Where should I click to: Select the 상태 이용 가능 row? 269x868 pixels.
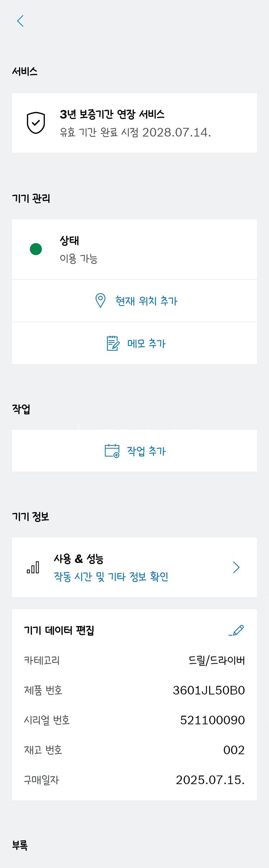coord(134,249)
